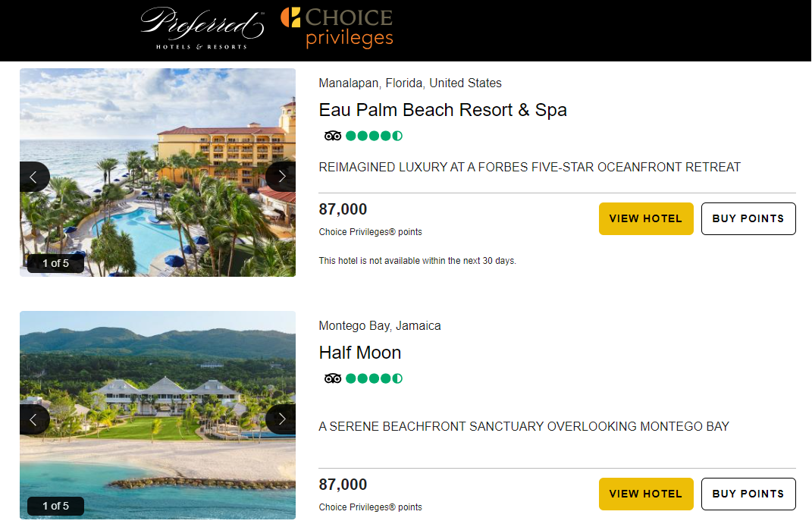Click the previous photo arrow on Eau Palm Beach image
Screen dimensions: 812x524
coord(34,175)
